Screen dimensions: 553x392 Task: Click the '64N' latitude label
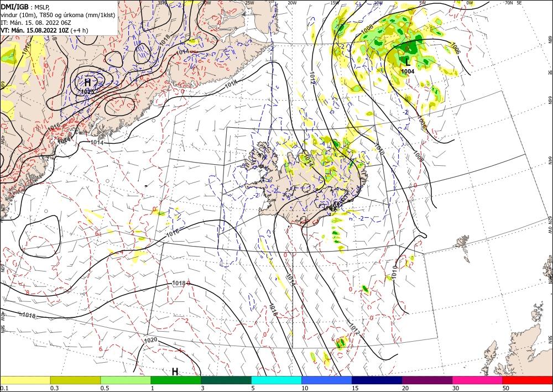click(x=550, y=160)
